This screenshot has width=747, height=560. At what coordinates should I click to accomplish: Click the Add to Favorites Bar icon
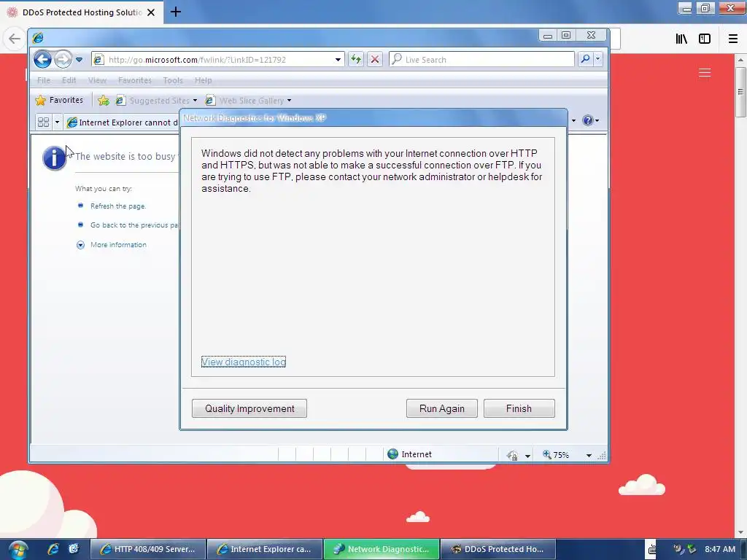tap(104, 101)
